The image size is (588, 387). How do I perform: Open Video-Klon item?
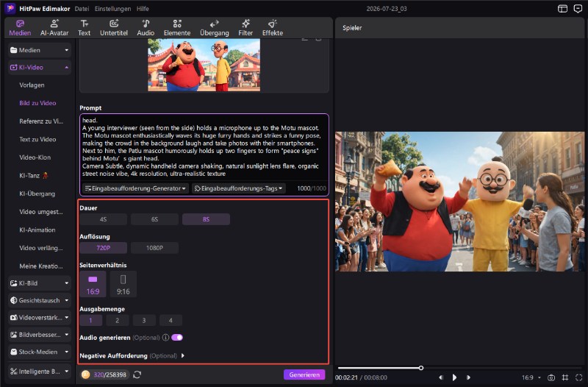(35, 157)
